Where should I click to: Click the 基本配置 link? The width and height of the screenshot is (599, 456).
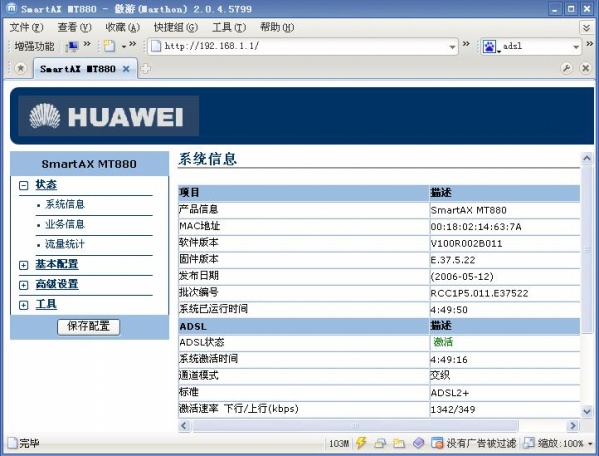click(x=57, y=264)
